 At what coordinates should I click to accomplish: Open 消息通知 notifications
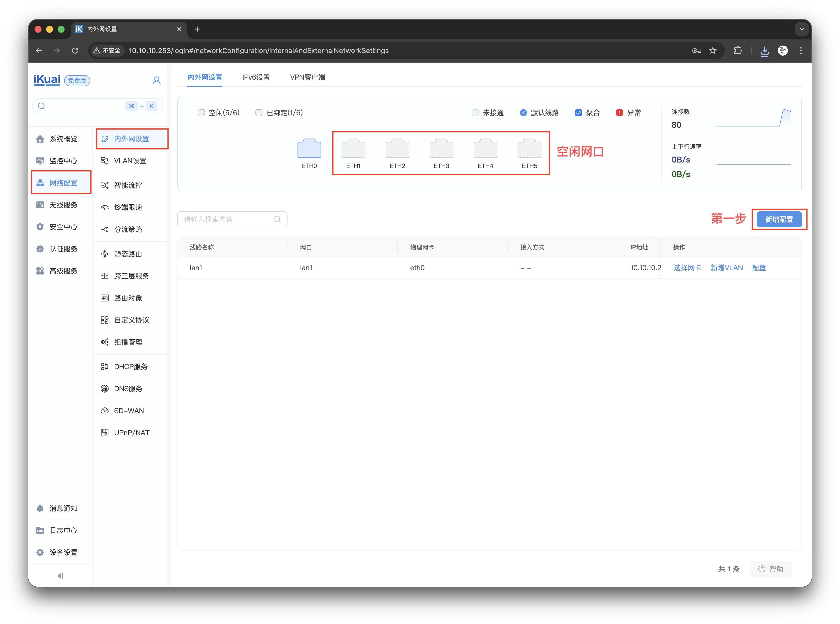tap(63, 508)
